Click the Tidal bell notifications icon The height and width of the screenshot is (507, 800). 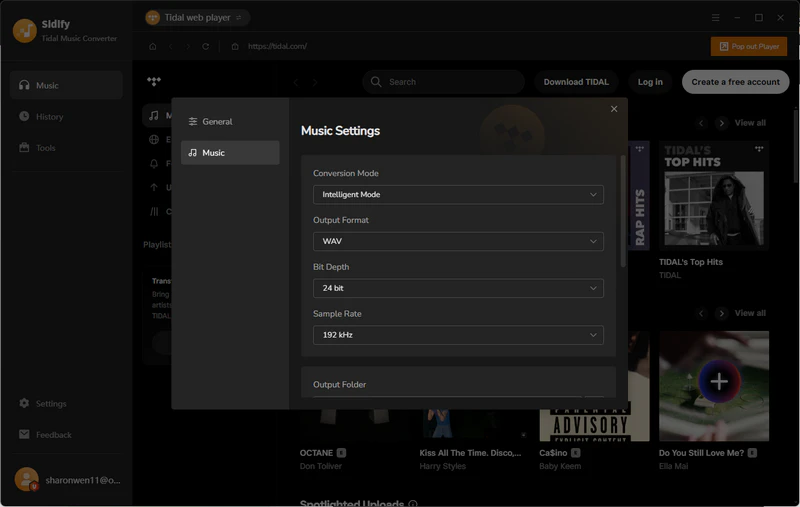point(154,163)
